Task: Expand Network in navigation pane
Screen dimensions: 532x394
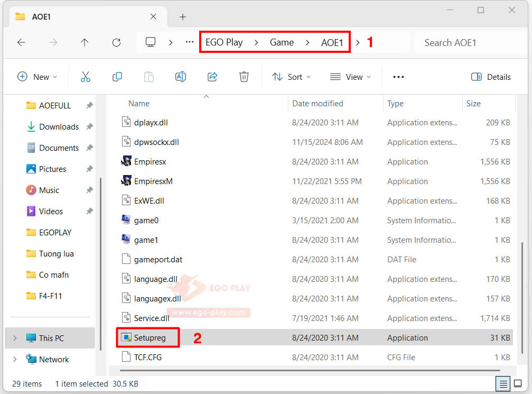Action: 15,359
